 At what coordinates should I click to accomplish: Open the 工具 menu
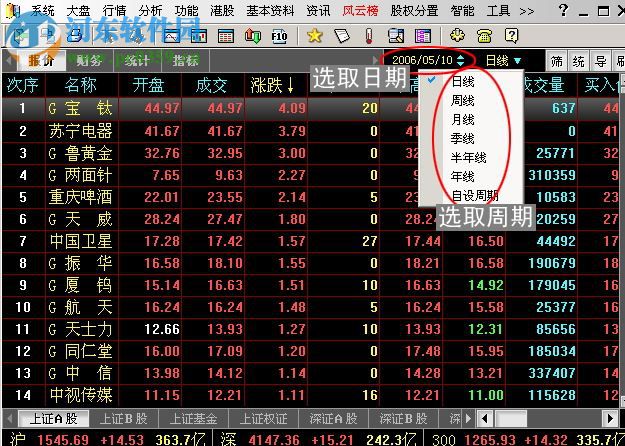pos(498,10)
